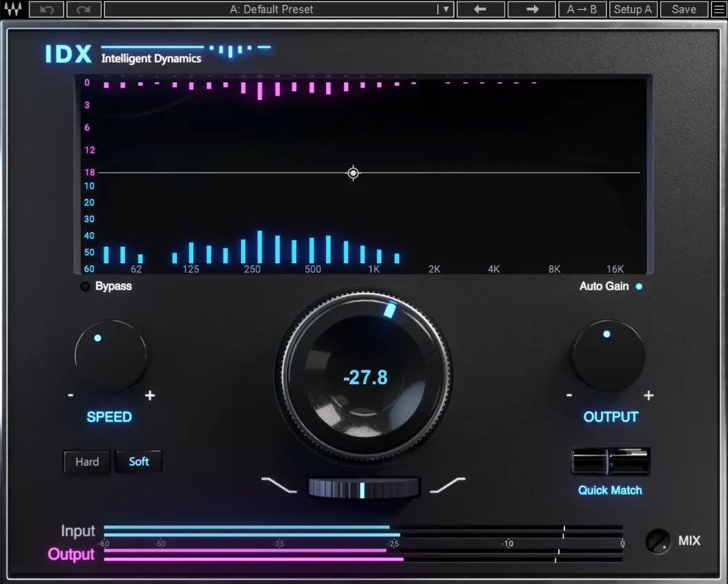Open the A: Default Preset name menu
This screenshot has height=584, width=728.
click(271, 9)
